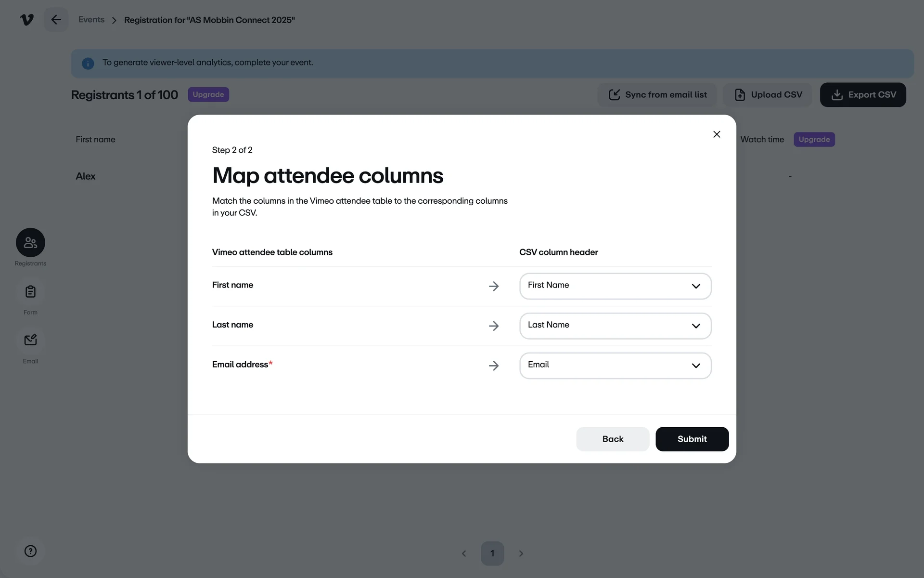Click Upload CSV button
Image resolution: width=924 pixels, height=578 pixels.
pyautogui.click(x=768, y=95)
